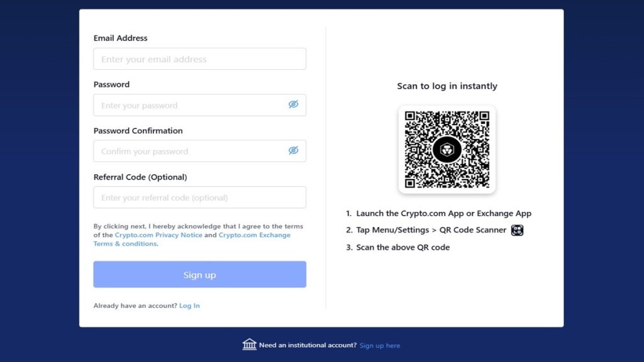Image resolution: width=644 pixels, height=362 pixels.
Task: Toggle visibility of the Password field
Action: 293,105
